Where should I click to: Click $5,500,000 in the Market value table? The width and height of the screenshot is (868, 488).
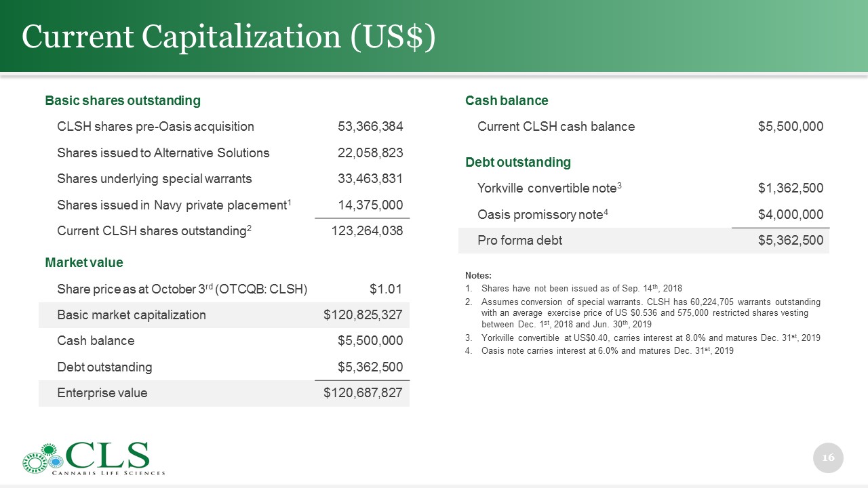(x=370, y=341)
